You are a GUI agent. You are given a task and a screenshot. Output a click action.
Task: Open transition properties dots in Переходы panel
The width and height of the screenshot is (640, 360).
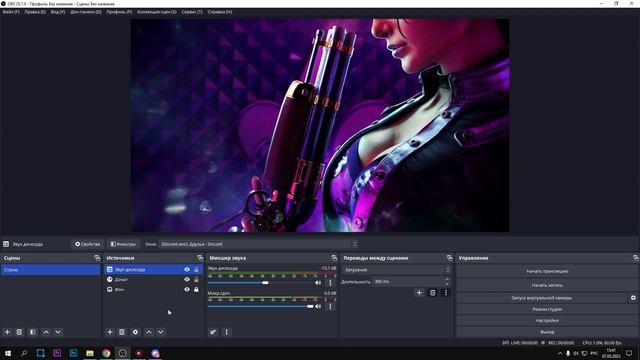tap(446, 293)
